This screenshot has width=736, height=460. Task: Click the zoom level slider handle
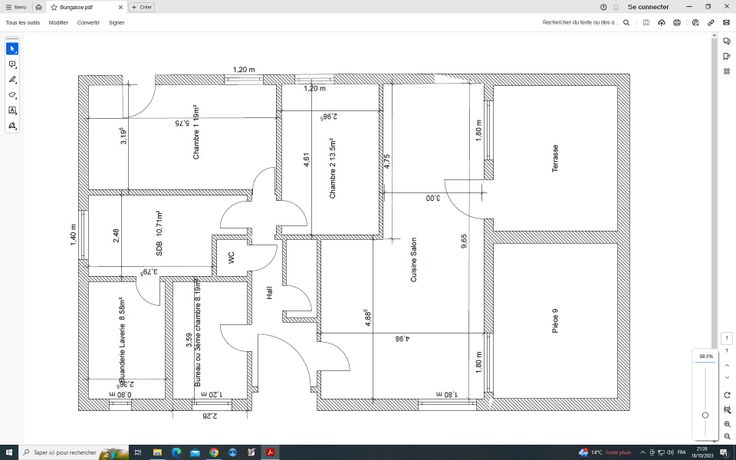[705, 414]
